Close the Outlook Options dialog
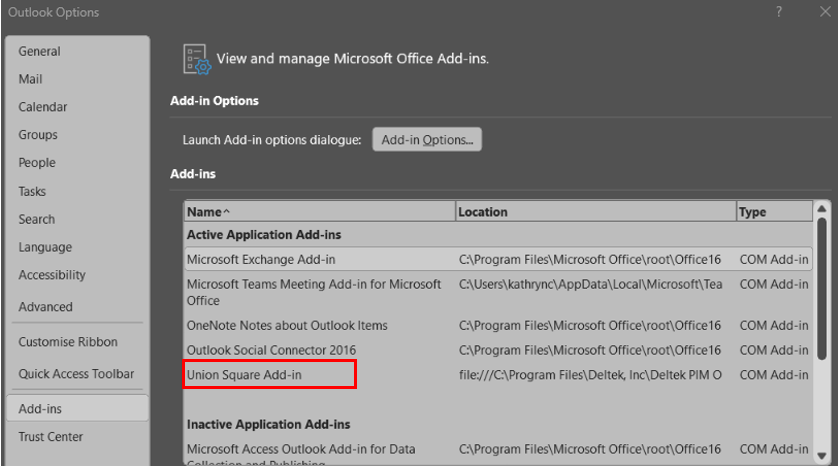Viewport: 838px width, 466px height. 825,12
